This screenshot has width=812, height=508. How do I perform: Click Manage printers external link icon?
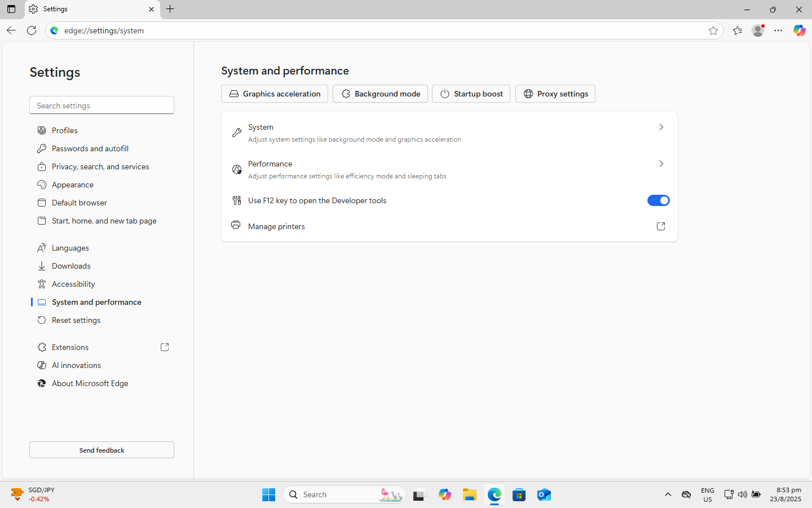pyautogui.click(x=661, y=226)
